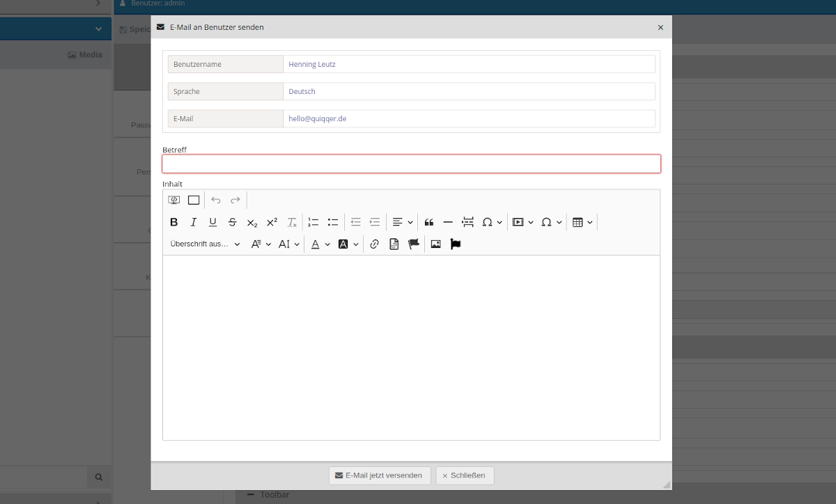Open the insert table dropdown
Screen dimensions: 836x504
click(x=582, y=222)
